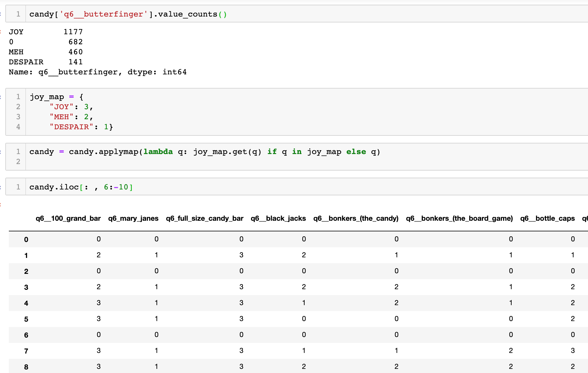Click into the value_counts code cell
Viewport: 588px width, 373px height.
[127, 14]
